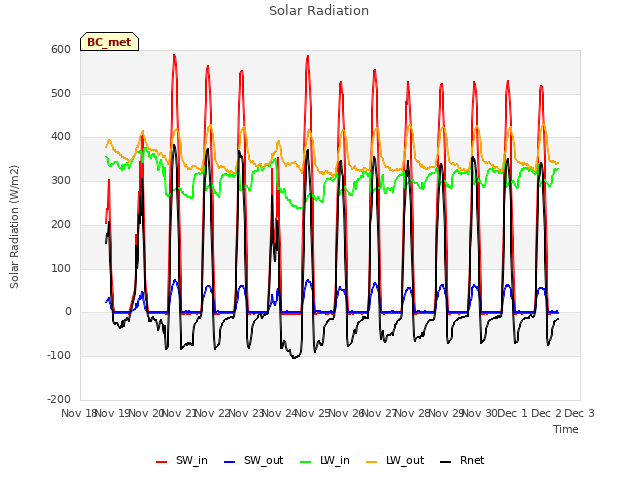
Task: Click the Solar Radiation (W/m2) axis label
Action: 14,227
